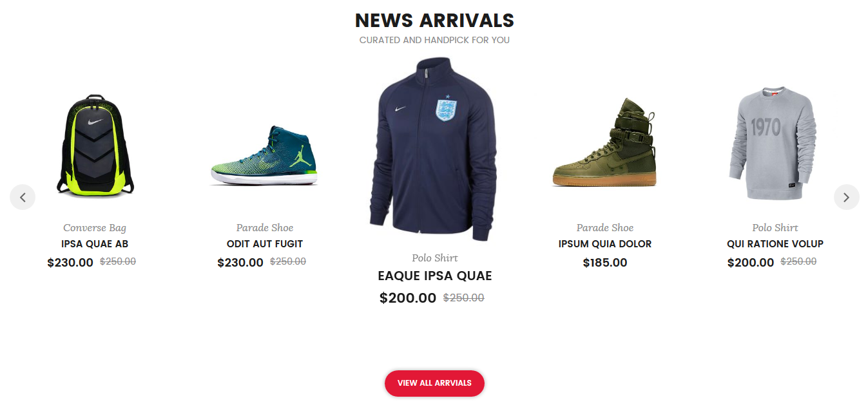This screenshot has width=868, height=407.
Task: Open the grey 1970 sweatshirt image
Action: (x=775, y=144)
